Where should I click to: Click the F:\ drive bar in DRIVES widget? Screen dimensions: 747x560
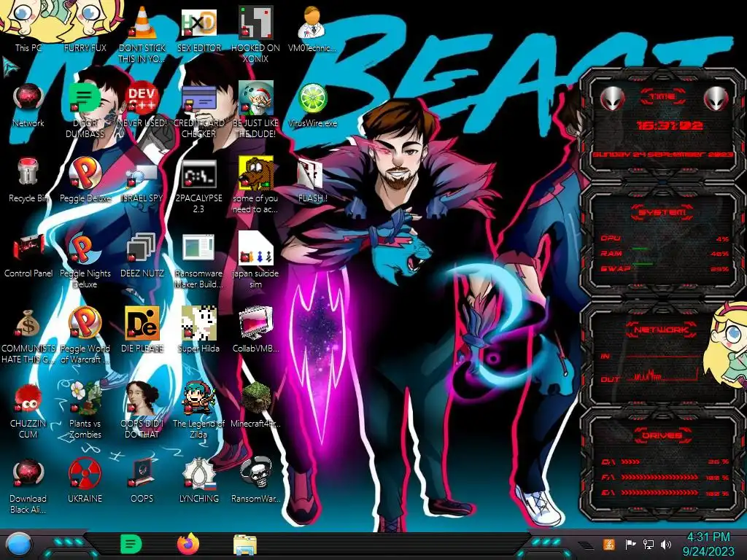(x=665, y=477)
